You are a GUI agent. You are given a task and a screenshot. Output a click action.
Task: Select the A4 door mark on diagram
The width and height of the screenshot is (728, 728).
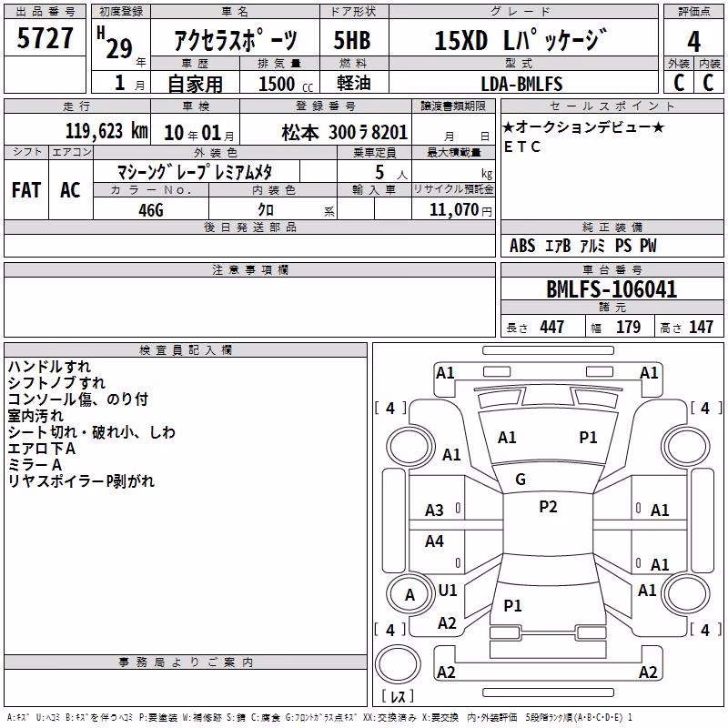[434, 541]
